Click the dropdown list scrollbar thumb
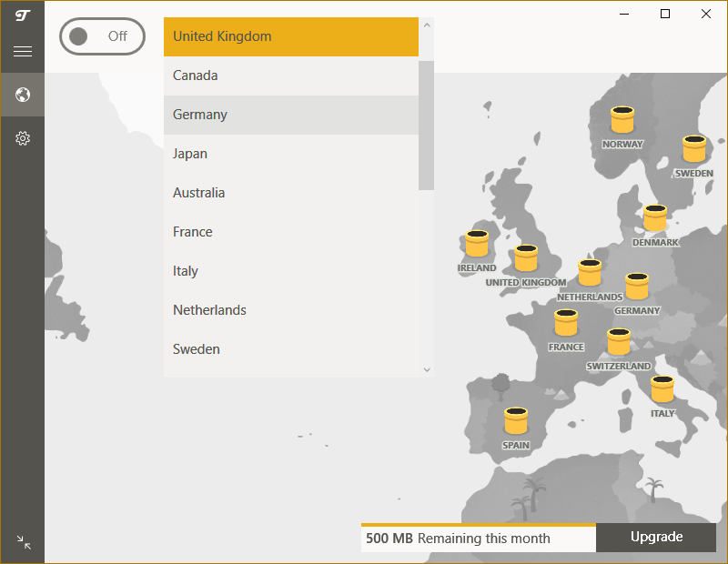This screenshot has width=728, height=564. point(426,125)
